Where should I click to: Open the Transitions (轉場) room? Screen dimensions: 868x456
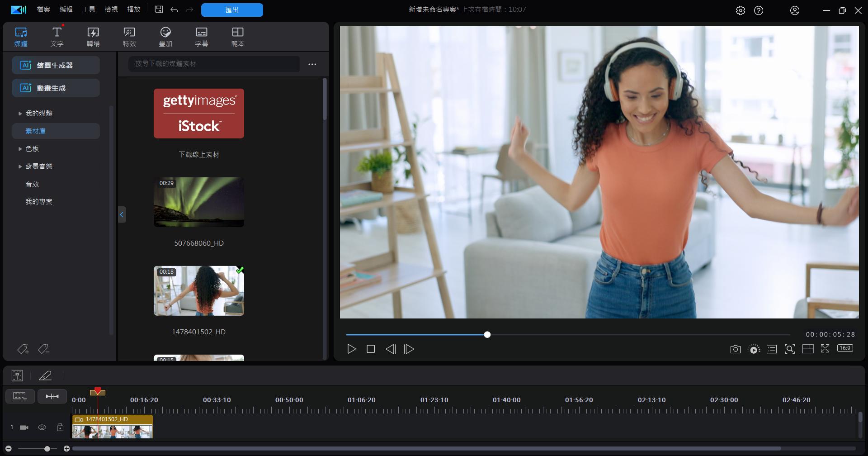coord(93,37)
